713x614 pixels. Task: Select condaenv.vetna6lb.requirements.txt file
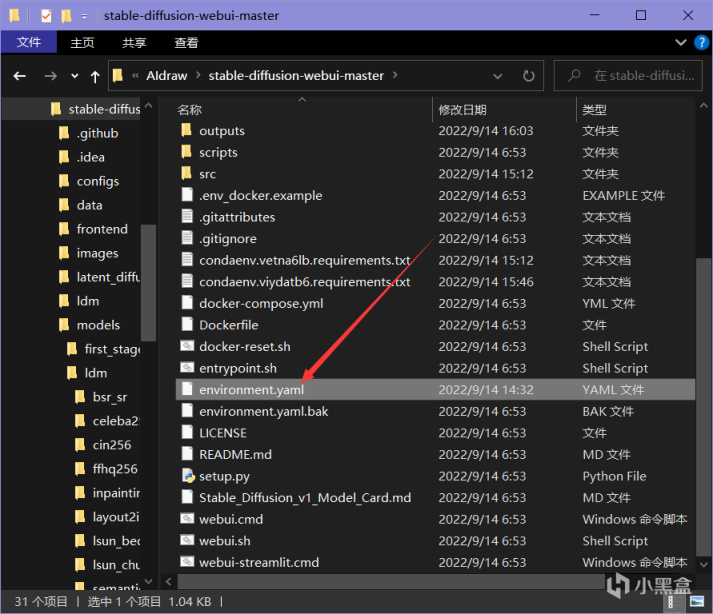[x=304, y=260]
